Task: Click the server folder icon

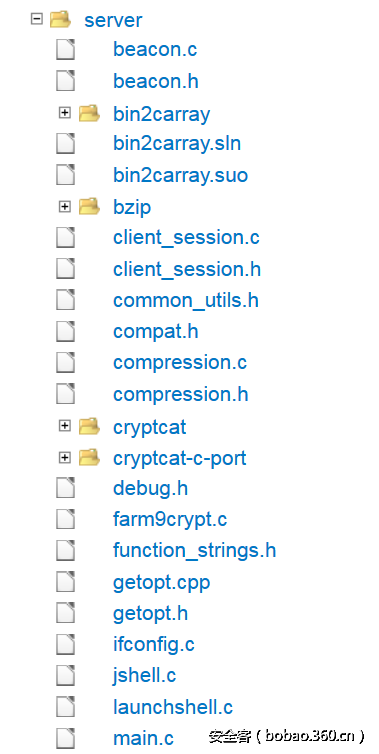Action: (x=61, y=20)
